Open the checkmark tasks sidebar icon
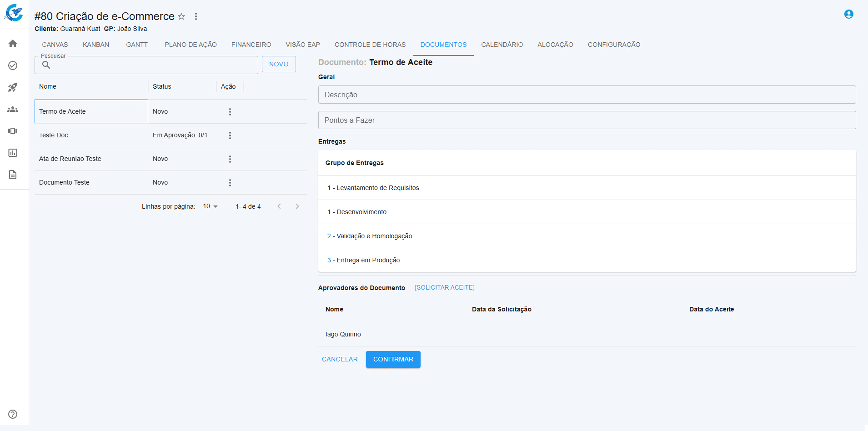The height and width of the screenshot is (431, 868). point(13,65)
